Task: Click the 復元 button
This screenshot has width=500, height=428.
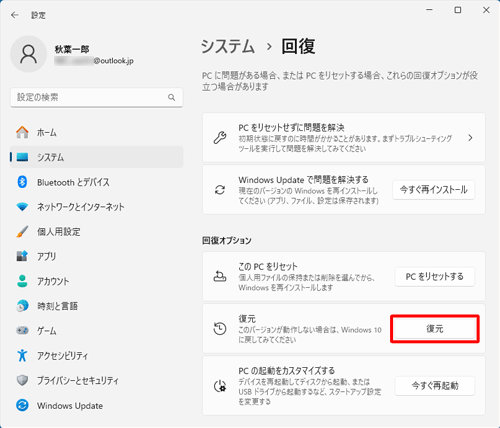Action: coord(435,329)
